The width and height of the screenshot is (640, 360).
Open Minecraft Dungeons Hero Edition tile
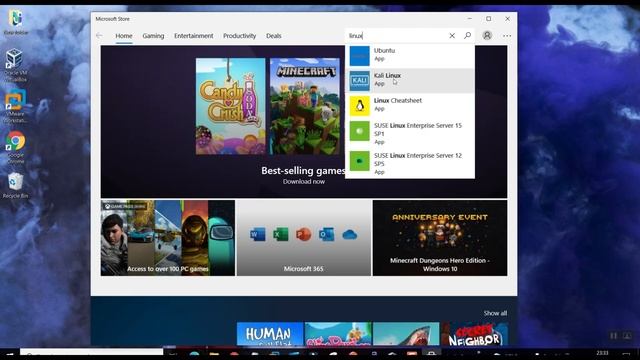click(x=440, y=238)
